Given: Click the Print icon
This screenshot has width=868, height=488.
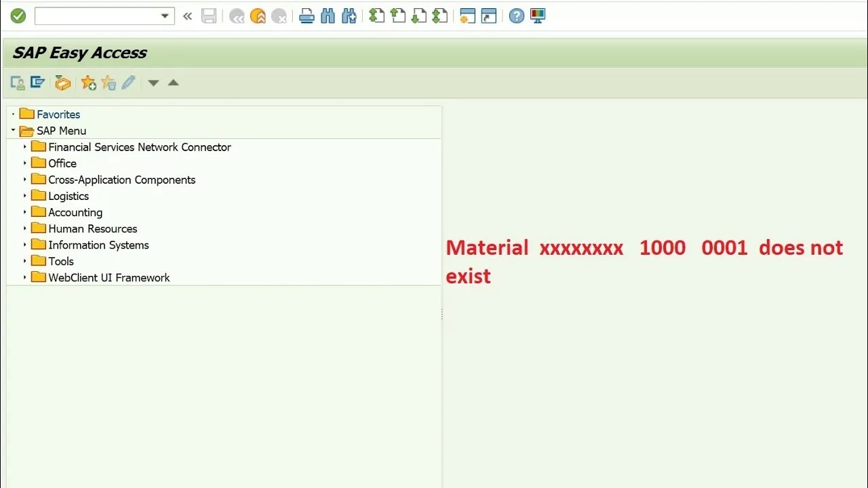Looking at the screenshot, I should click(307, 16).
